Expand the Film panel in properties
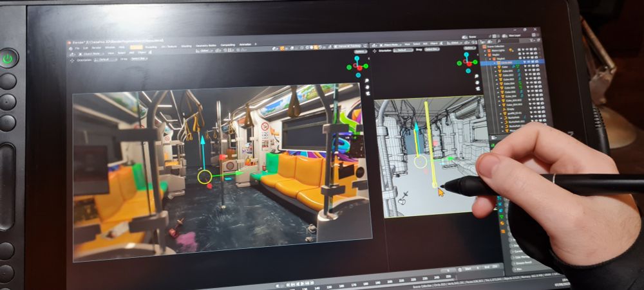Viewport: 644px width, 290px height. (x=517, y=269)
